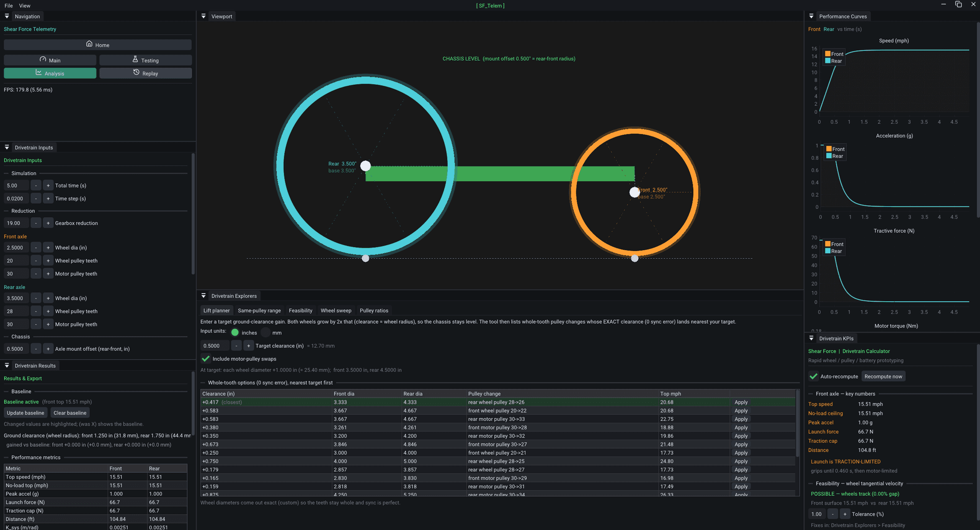Increase Axle mount offset value
The width and height of the screenshot is (980, 530).
coord(48,349)
